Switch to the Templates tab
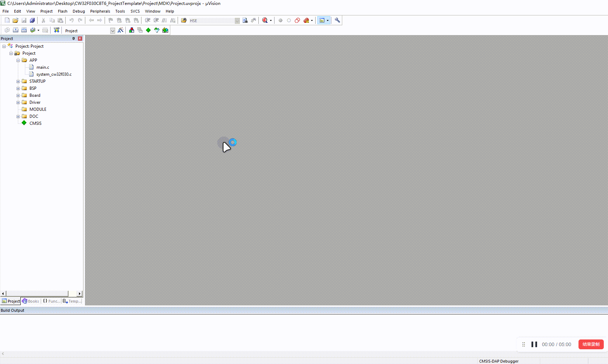Screen dimensions: 608x364 pyautogui.click(x=72, y=301)
